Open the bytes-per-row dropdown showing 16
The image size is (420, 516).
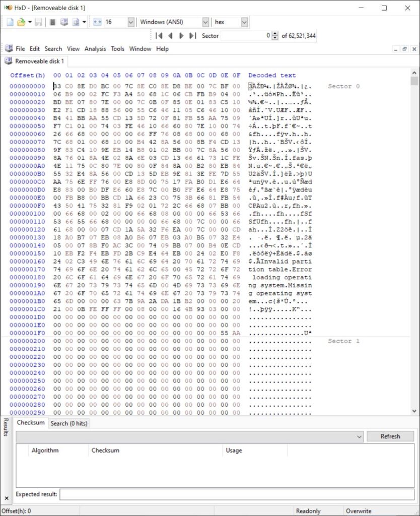130,22
